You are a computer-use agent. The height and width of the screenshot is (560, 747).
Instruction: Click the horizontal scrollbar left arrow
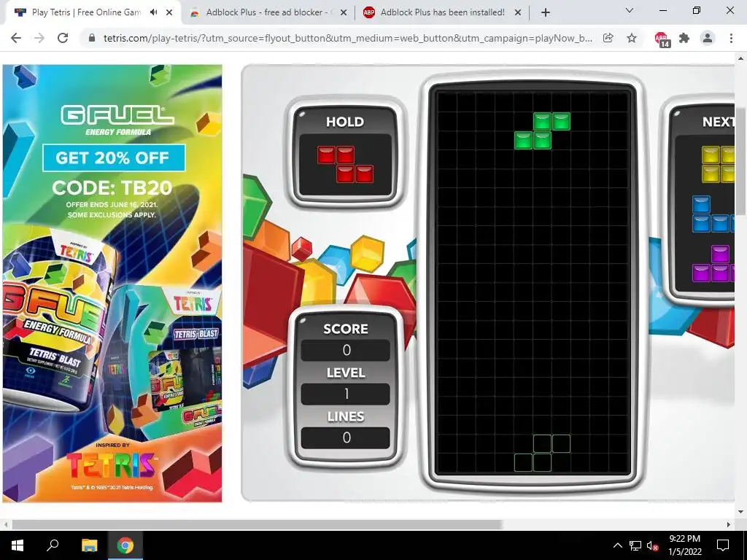coord(6,524)
